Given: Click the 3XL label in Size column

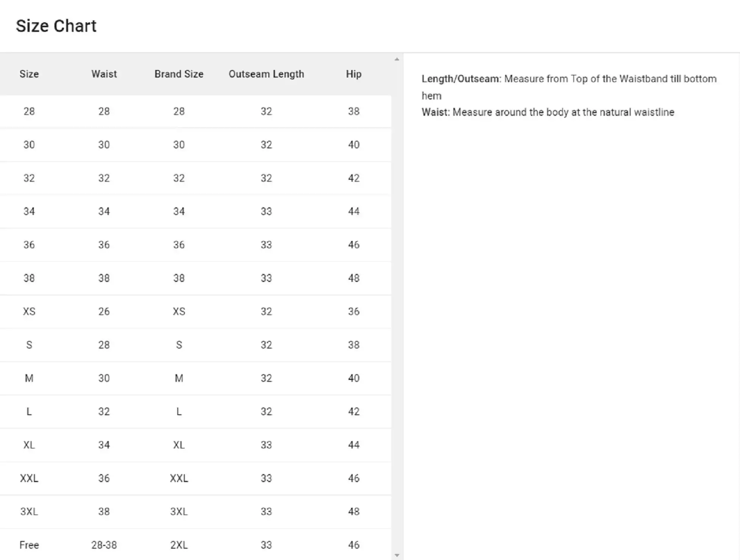Looking at the screenshot, I should point(29,512).
